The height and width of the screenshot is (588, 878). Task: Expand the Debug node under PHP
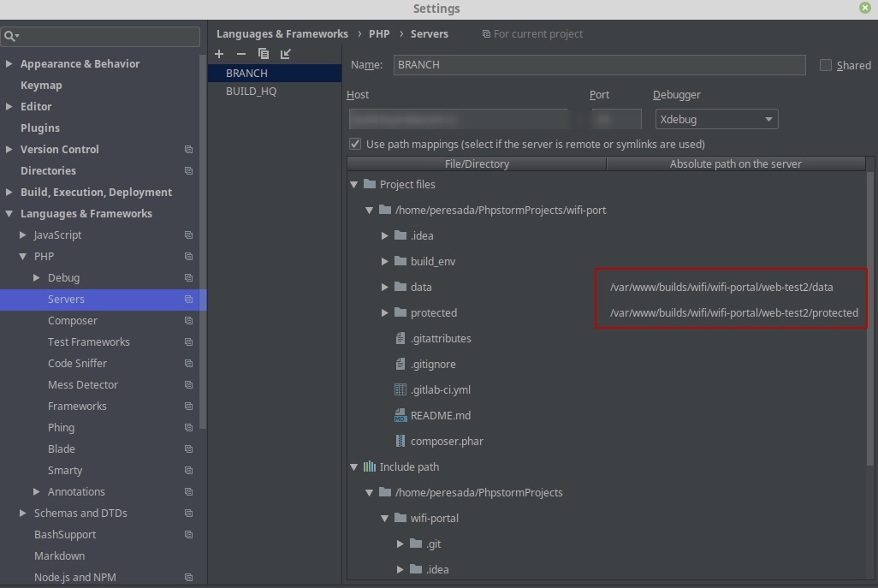pos(37,278)
